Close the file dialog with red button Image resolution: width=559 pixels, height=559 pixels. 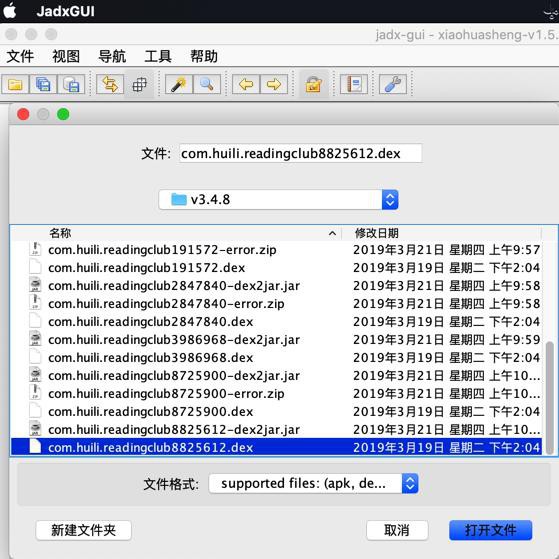(x=23, y=114)
